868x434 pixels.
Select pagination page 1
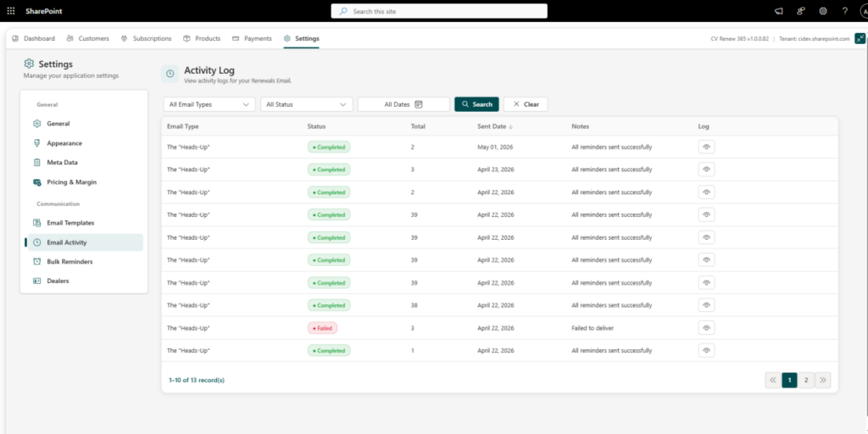coord(789,380)
